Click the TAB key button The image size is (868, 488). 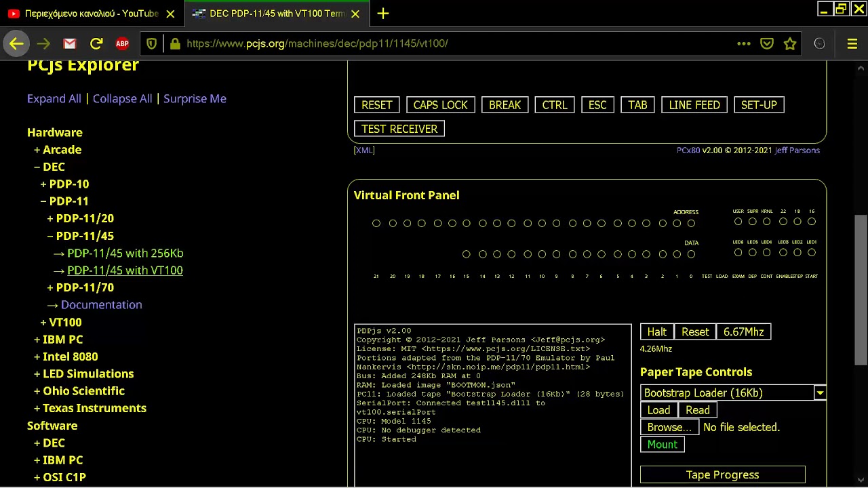[637, 105]
